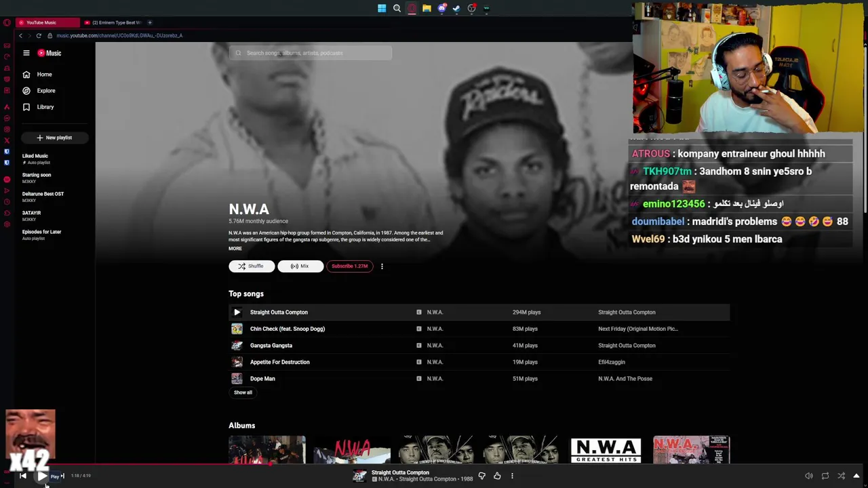Skip to previous track in player bar
The width and height of the screenshot is (868, 488).
[23, 476]
